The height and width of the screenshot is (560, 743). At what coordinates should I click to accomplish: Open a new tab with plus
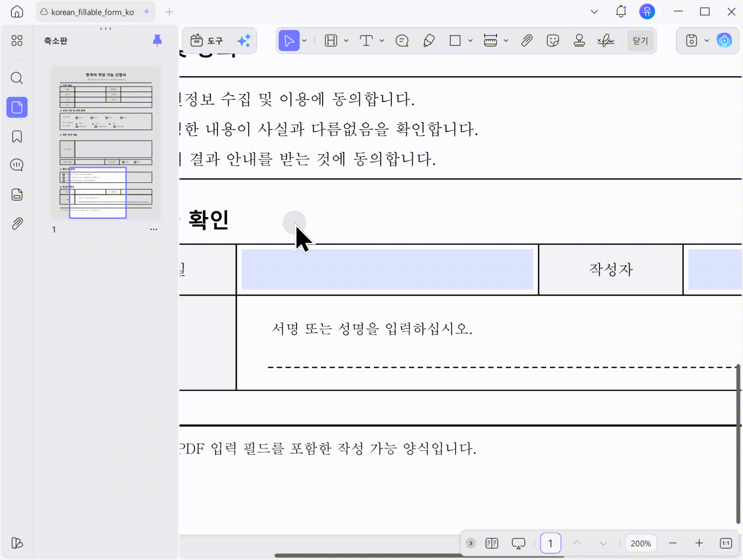tap(169, 12)
